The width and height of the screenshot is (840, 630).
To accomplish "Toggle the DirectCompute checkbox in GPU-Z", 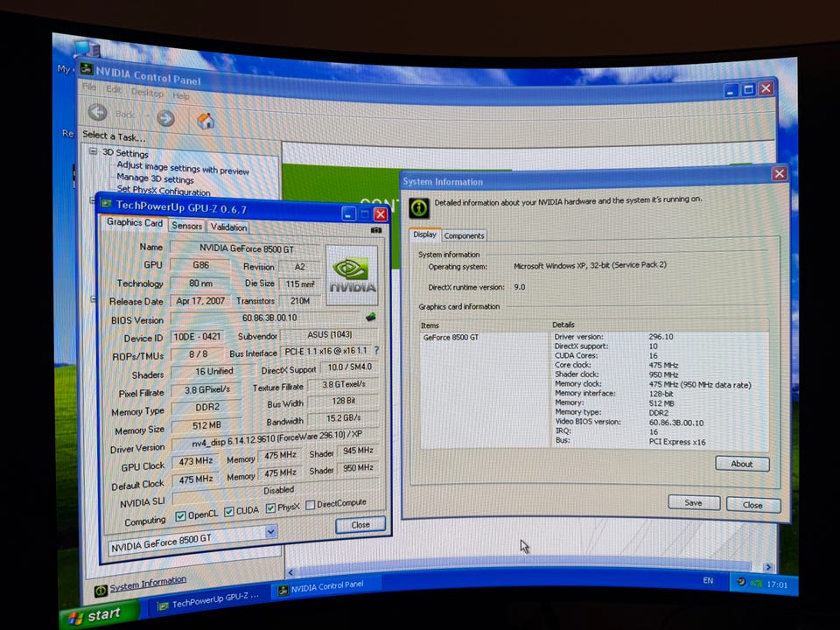I will (310, 505).
